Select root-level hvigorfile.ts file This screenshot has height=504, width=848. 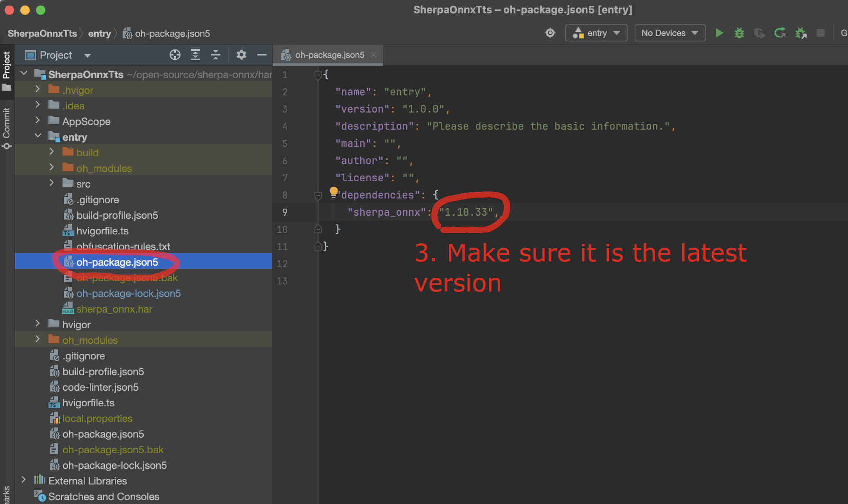88,403
